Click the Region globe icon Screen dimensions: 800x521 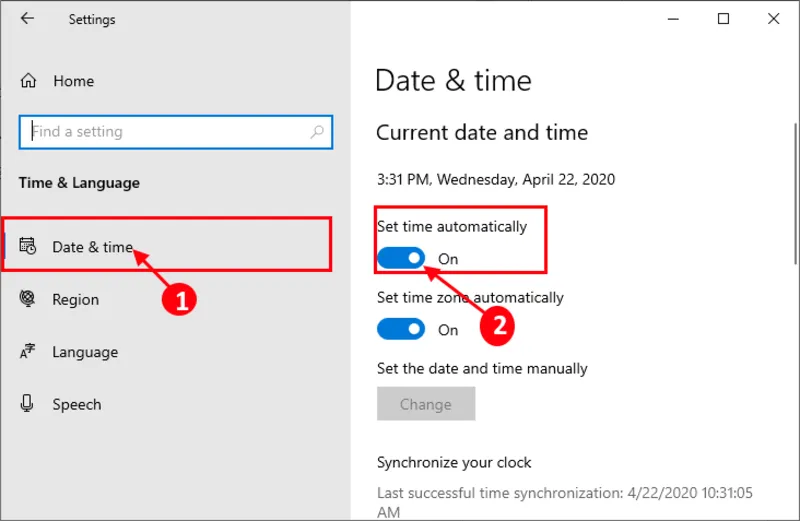pos(27,298)
